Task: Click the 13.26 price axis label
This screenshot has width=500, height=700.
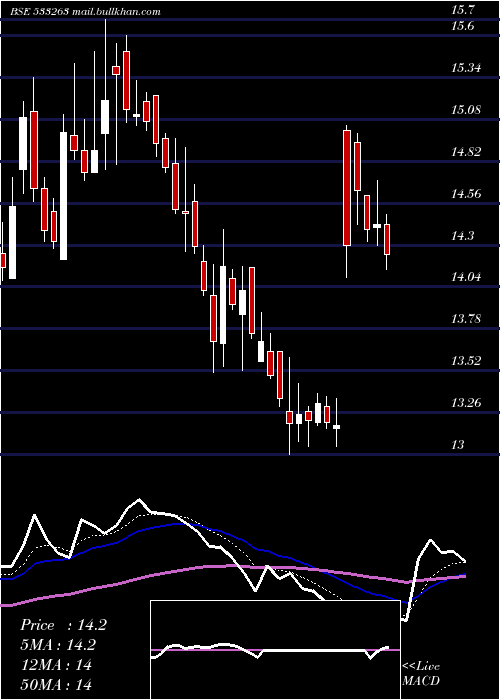Action: [466, 403]
